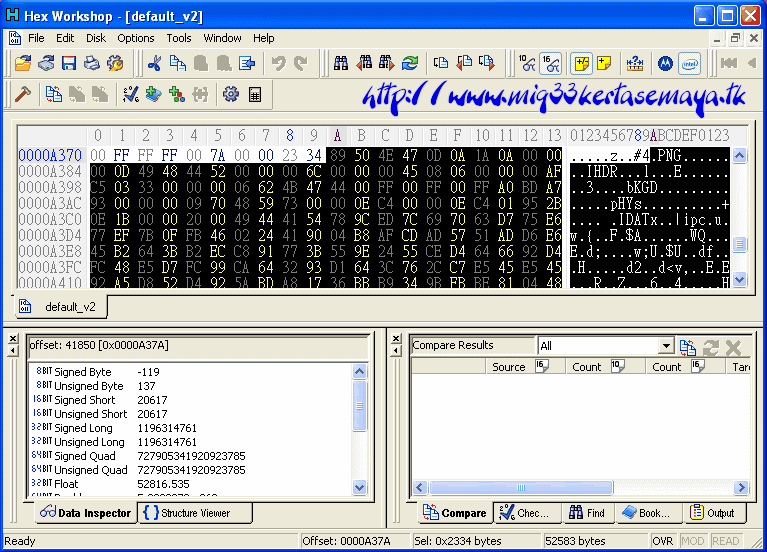The width and height of the screenshot is (767, 552).
Task: Open the Help menu
Action: click(263, 38)
